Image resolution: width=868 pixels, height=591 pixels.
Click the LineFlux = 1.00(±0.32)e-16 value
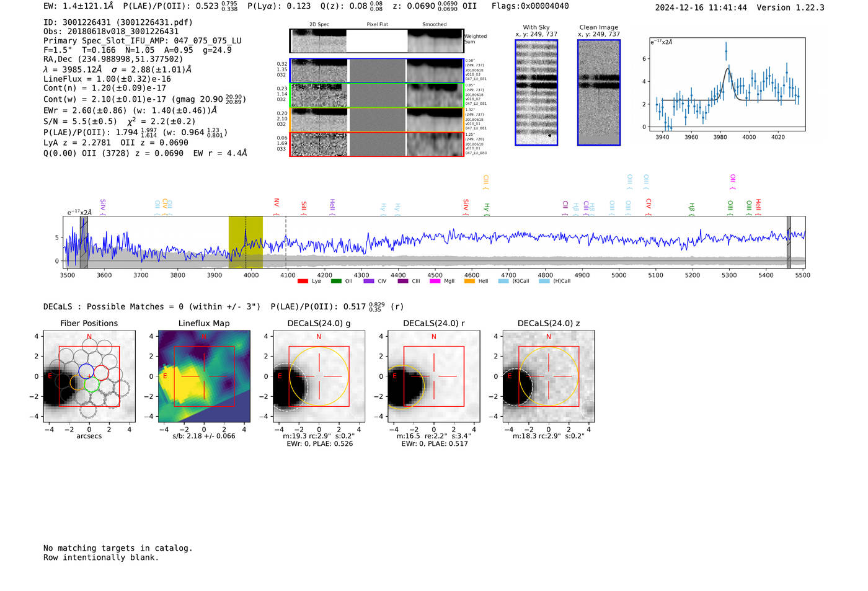tap(107, 79)
